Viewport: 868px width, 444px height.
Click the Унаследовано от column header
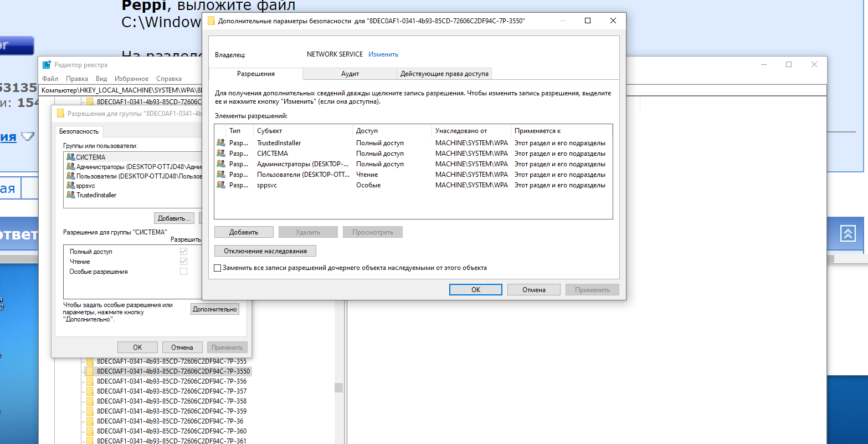click(x=471, y=131)
